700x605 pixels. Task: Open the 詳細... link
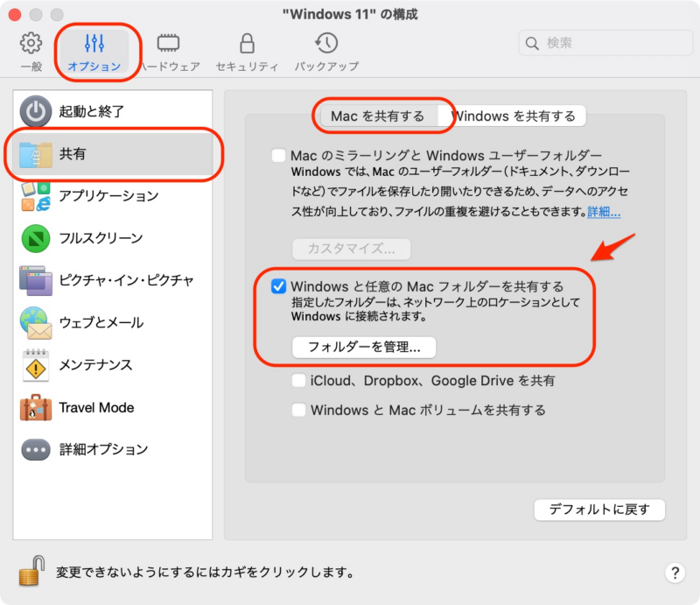[604, 211]
